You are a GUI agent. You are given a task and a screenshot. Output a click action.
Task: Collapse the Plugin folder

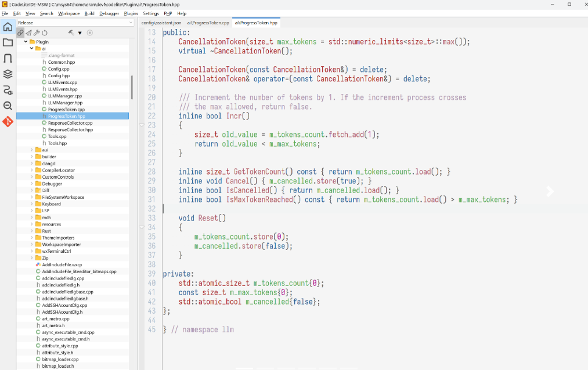pos(26,42)
